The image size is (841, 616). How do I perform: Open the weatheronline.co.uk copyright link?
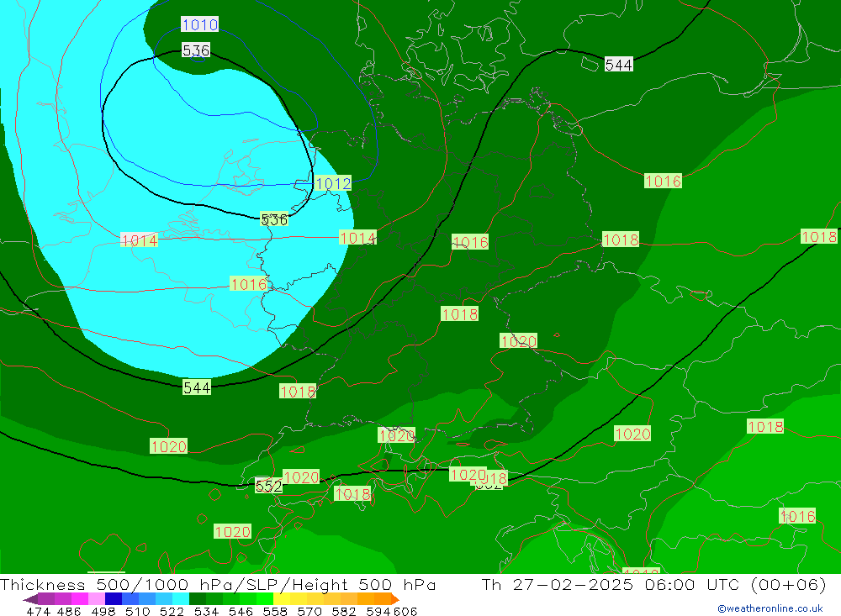[x=770, y=608]
